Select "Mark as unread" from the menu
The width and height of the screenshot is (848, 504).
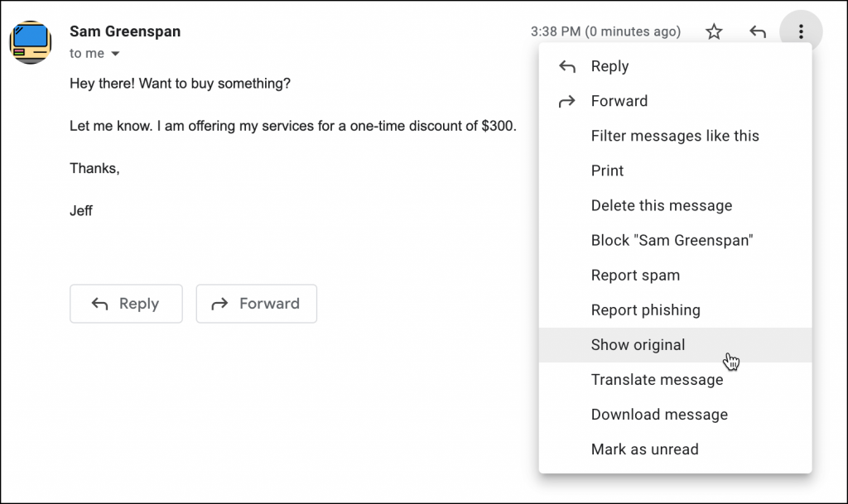[x=644, y=449]
